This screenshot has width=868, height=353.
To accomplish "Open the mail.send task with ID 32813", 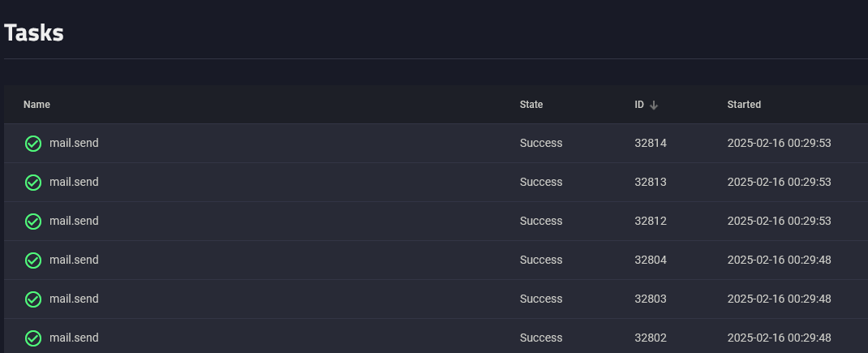I will 74,182.
